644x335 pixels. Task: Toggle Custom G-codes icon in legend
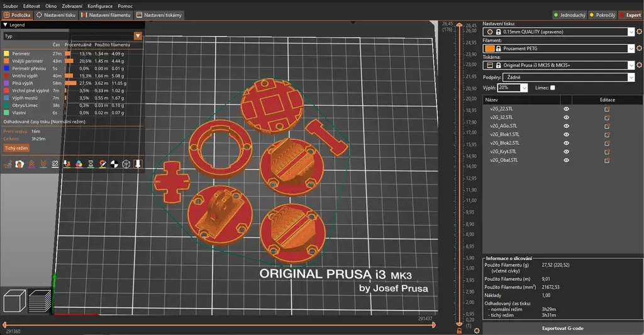(103, 164)
